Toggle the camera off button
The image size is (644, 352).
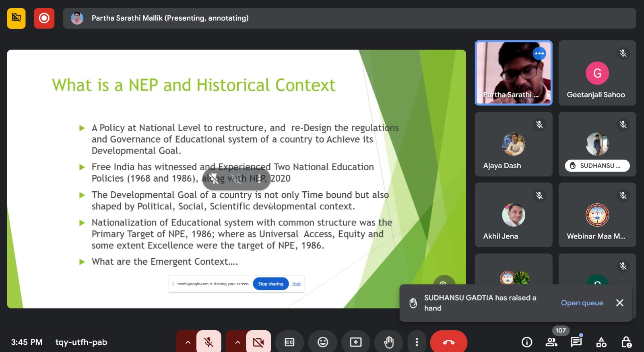258,342
